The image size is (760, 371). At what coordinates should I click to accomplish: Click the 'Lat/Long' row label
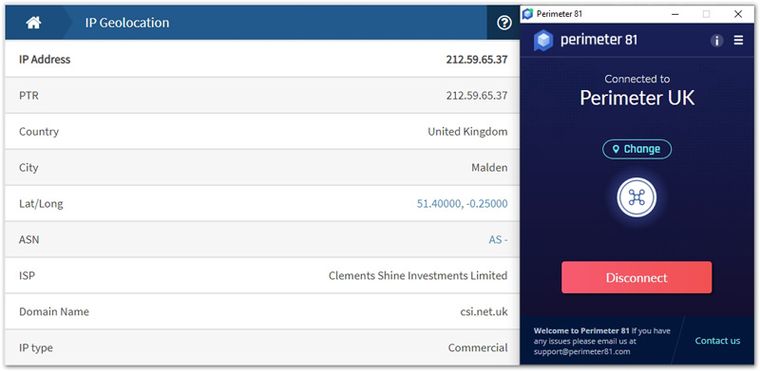click(x=41, y=204)
